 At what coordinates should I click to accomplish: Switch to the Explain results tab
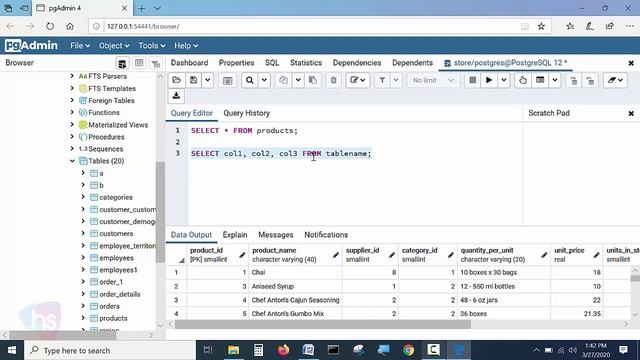(x=235, y=235)
